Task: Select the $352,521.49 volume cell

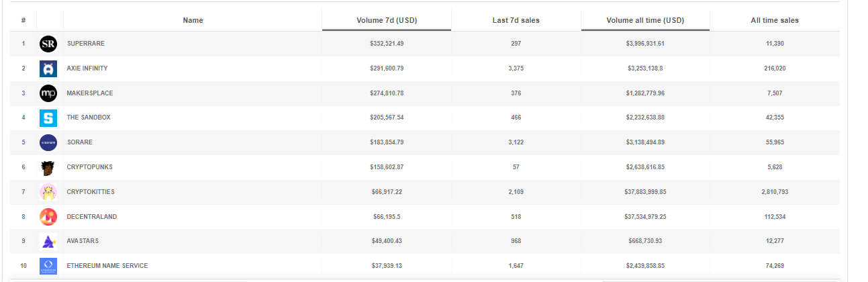Action: pyautogui.click(x=387, y=44)
